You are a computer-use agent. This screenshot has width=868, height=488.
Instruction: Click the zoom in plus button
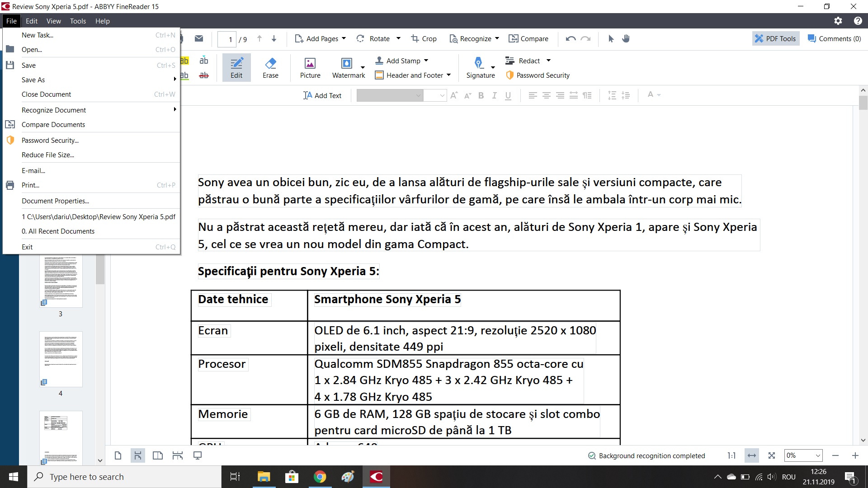[855, 455]
